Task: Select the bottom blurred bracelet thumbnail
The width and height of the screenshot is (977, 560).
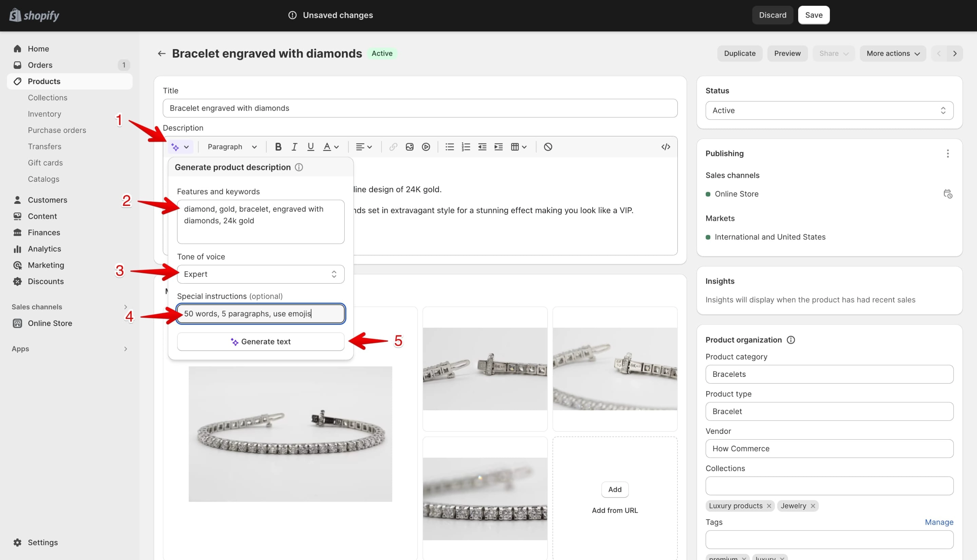Action: (x=485, y=499)
